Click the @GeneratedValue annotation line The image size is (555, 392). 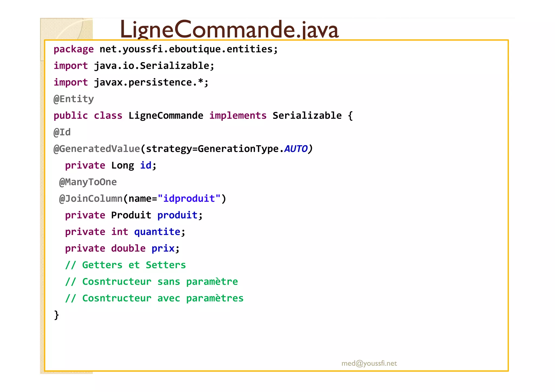[183, 149]
